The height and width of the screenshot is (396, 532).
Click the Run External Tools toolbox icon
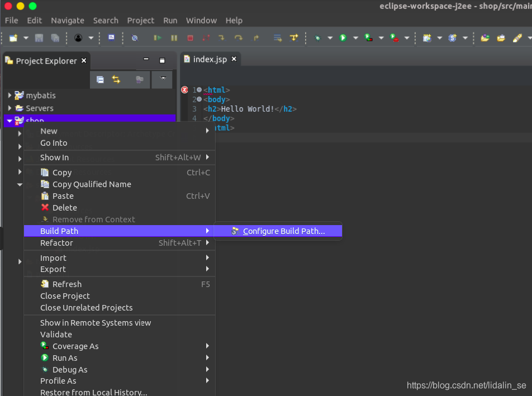point(395,37)
